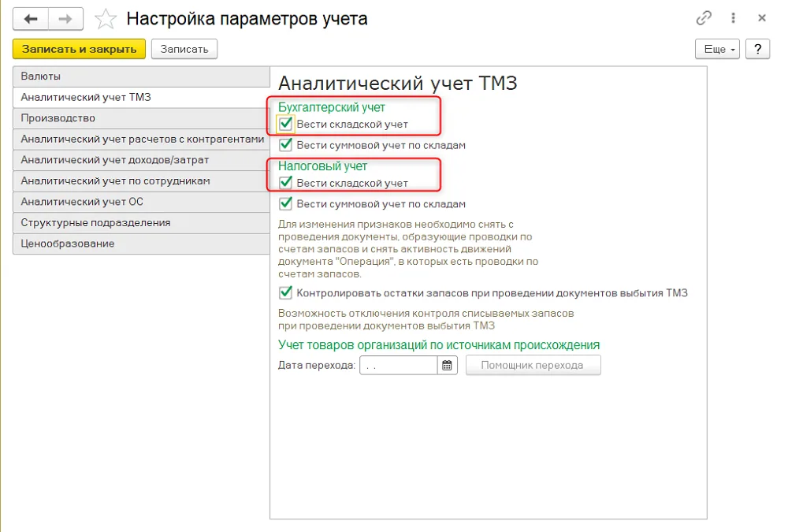The width and height of the screenshot is (788, 532).
Task: Open the three-dot options menu
Action: 733,18
